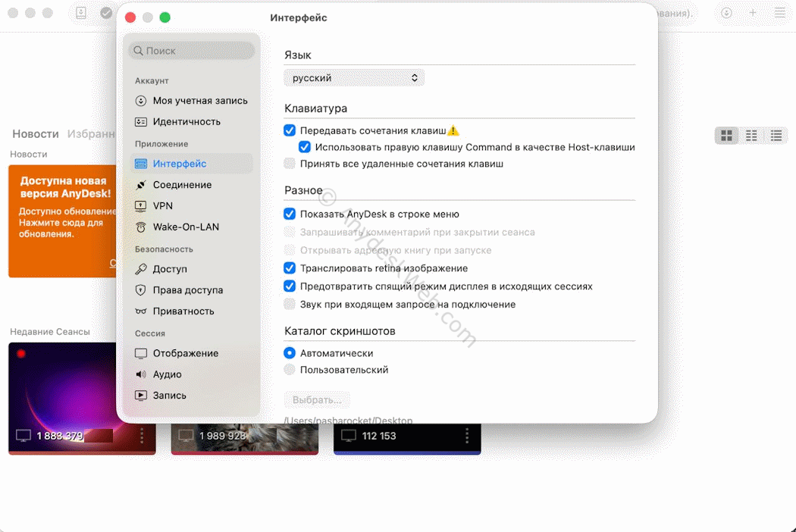Image resolution: width=796 pixels, height=532 pixels.
Task: Open the VPN monitor icon
Action: [140, 206]
